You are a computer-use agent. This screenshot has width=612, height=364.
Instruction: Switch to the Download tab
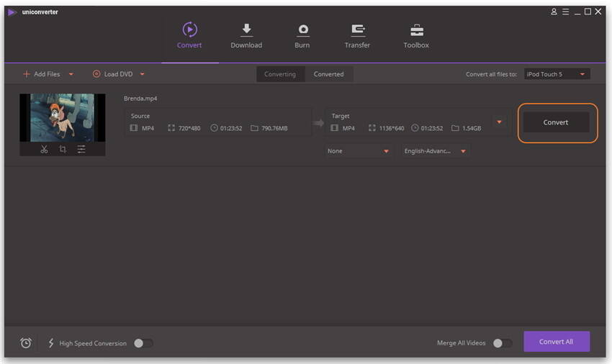(x=246, y=35)
